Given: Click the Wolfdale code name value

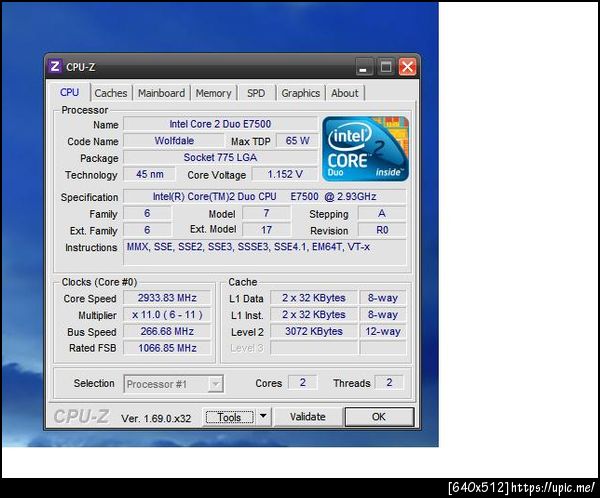Looking at the screenshot, I should tap(174, 141).
